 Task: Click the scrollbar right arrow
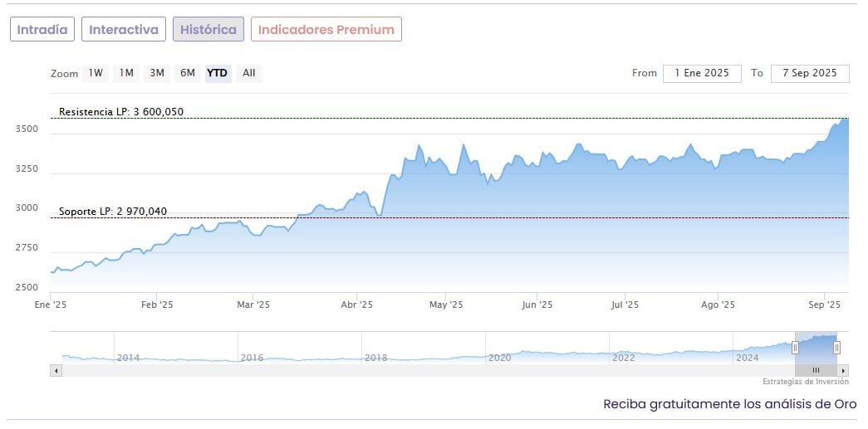click(x=843, y=370)
